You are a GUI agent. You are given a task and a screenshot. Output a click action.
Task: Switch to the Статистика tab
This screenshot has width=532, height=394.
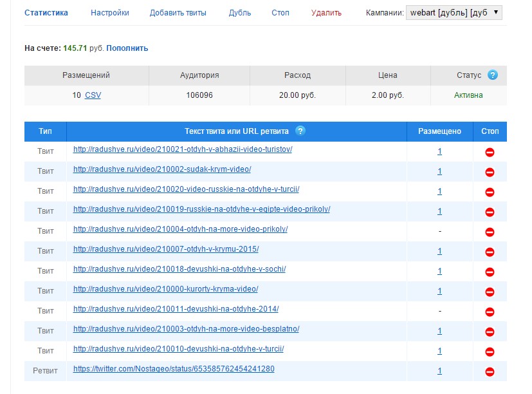46,13
